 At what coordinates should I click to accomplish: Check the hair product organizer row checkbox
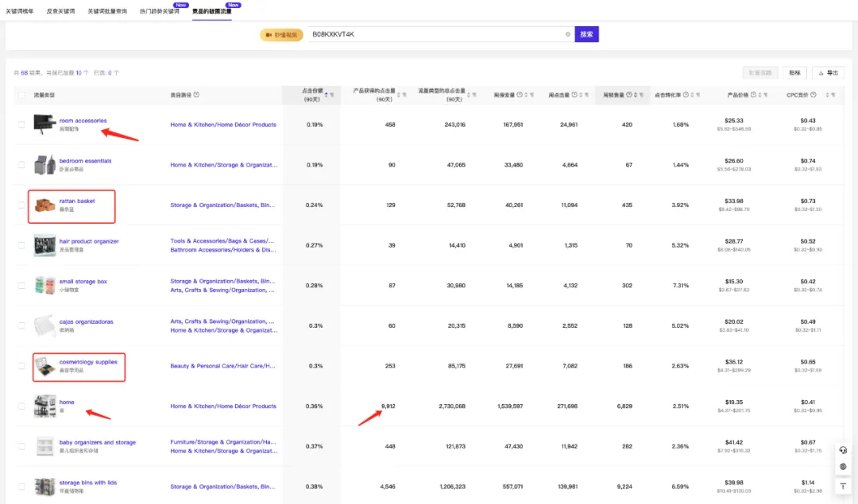[21, 245]
